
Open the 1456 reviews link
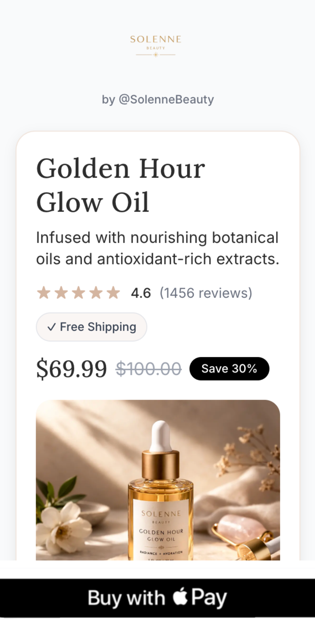(206, 293)
